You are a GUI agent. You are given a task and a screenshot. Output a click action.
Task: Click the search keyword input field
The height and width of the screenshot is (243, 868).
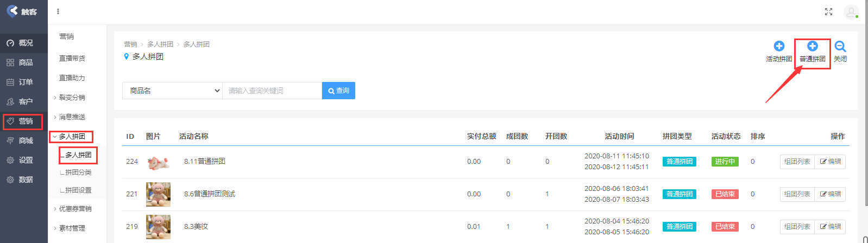pos(272,91)
